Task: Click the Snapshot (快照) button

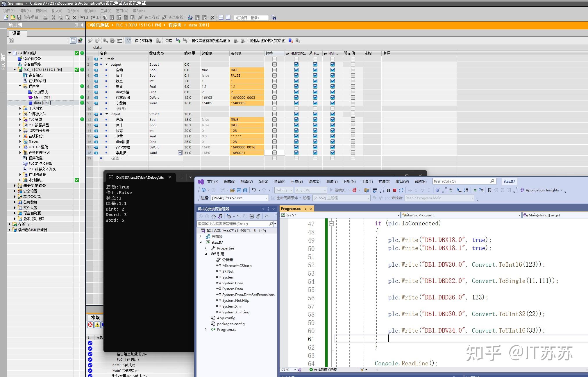Action: click(168, 41)
